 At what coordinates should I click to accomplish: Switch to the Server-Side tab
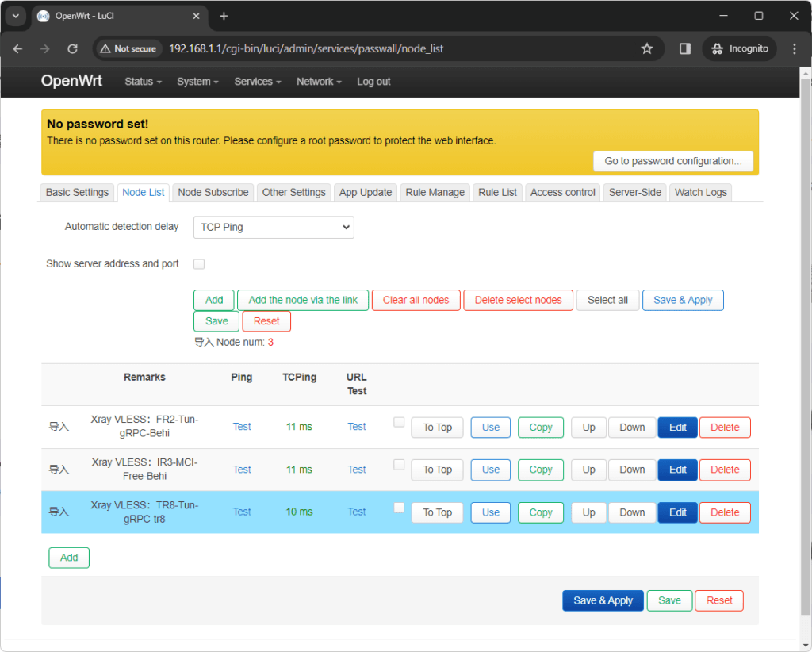coord(634,192)
